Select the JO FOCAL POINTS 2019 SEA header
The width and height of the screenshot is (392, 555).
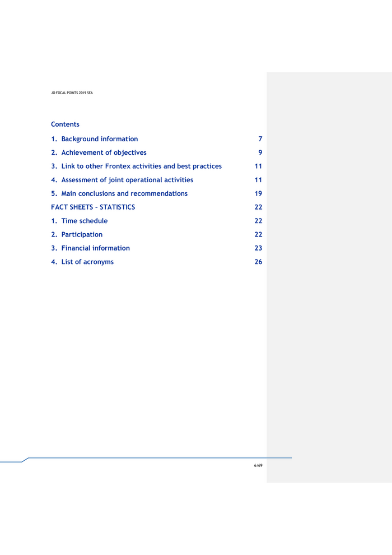pos(72,93)
